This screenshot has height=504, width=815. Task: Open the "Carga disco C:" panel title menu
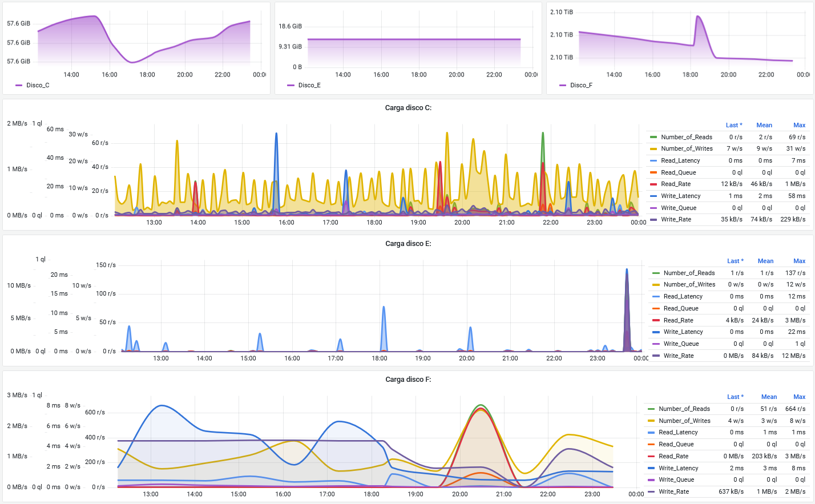(408, 108)
